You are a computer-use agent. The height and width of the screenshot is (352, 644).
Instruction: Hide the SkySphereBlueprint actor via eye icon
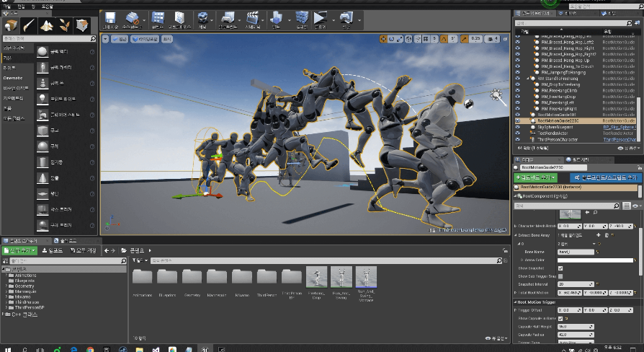[x=518, y=127]
